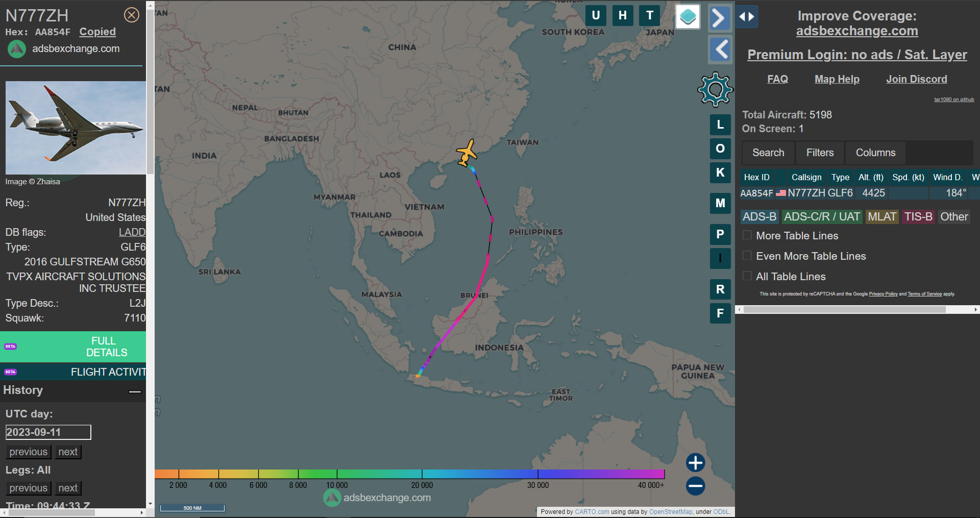Sort table by Type column

click(840, 177)
